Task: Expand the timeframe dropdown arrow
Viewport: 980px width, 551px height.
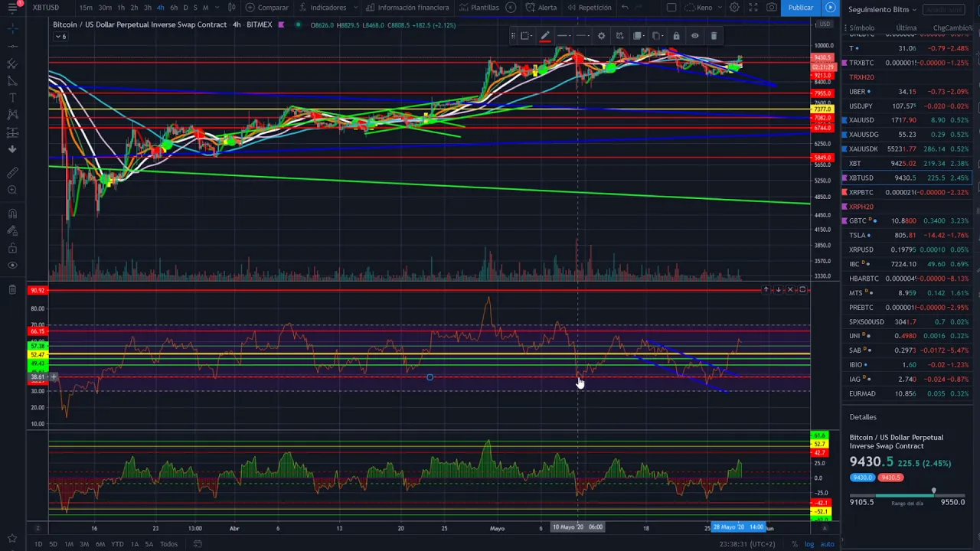Action: point(216,8)
